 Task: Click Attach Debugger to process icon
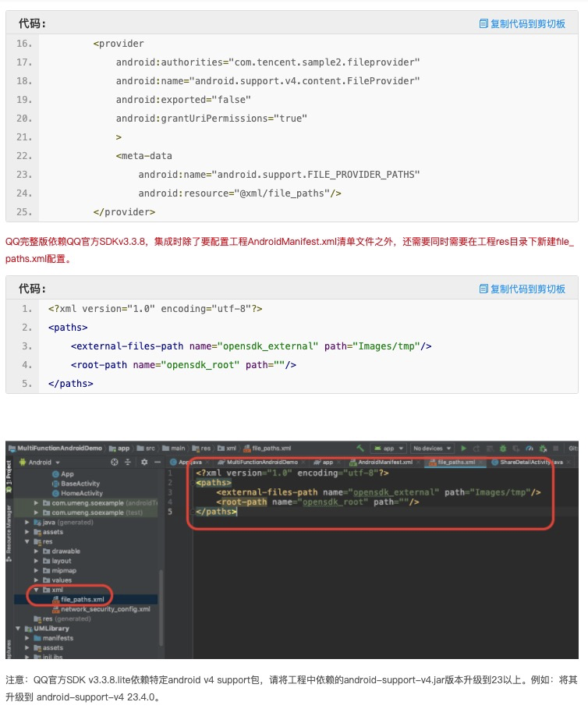click(x=543, y=448)
